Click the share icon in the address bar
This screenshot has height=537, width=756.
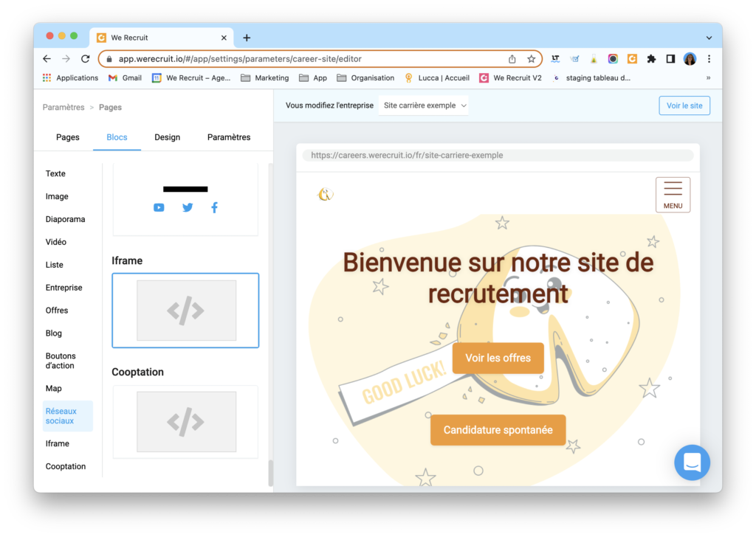pos(512,59)
